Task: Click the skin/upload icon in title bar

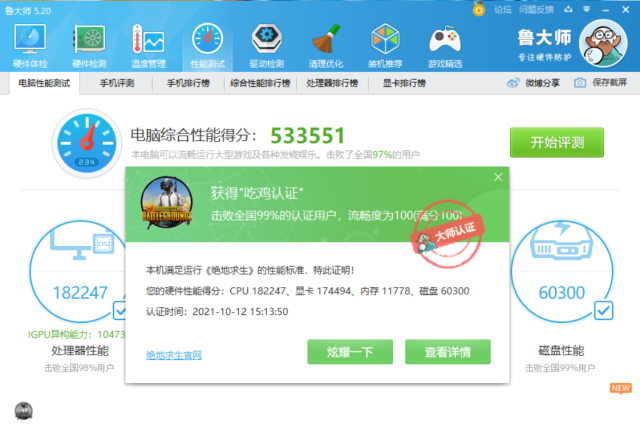Action: click(568, 9)
